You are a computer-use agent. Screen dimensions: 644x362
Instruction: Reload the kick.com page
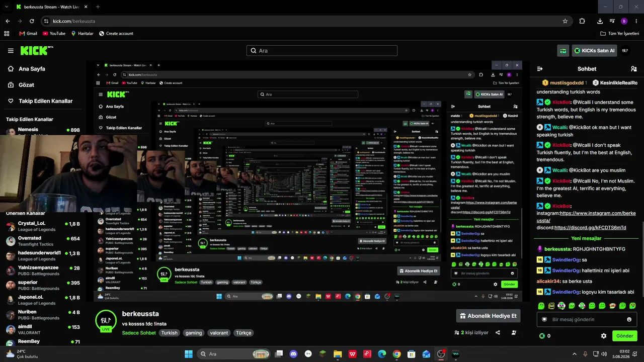[32, 21]
